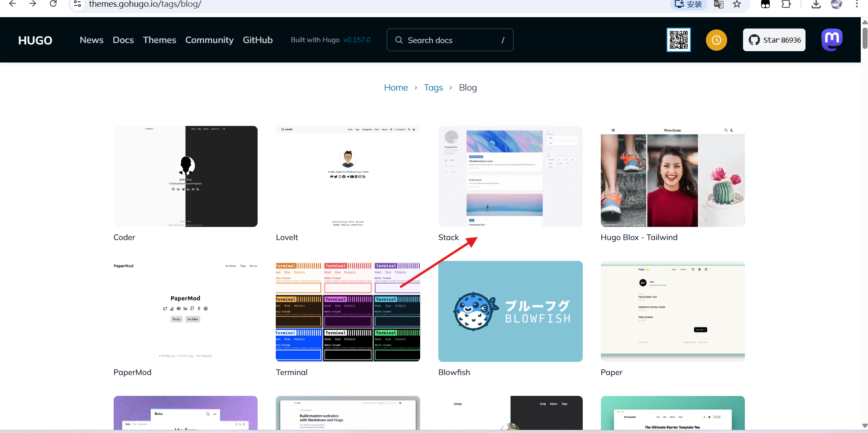Click the Tags breadcrumb link
This screenshot has width=868, height=433.
click(433, 87)
